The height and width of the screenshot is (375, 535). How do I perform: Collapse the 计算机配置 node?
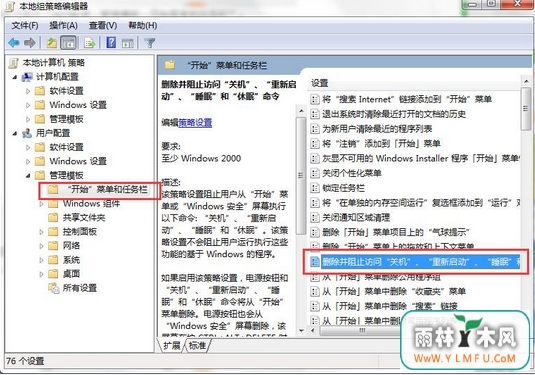(x=15, y=77)
